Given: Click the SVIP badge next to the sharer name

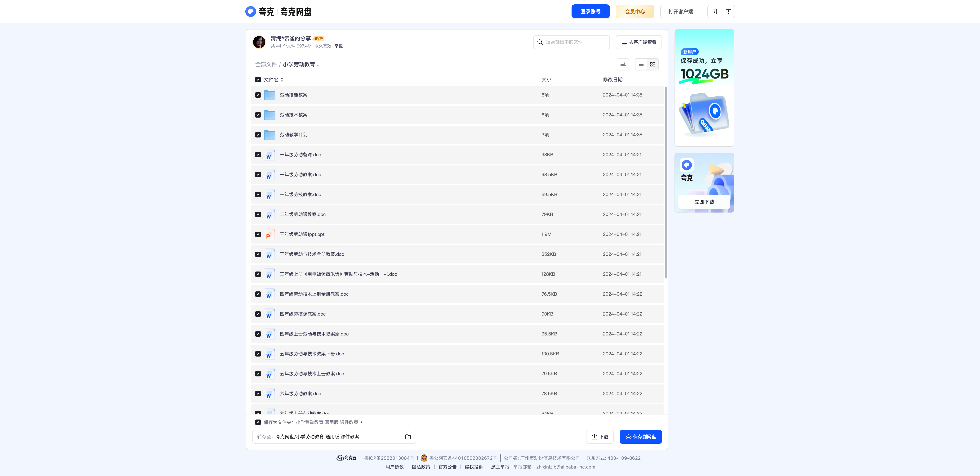Looking at the screenshot, I should point(318,38).
